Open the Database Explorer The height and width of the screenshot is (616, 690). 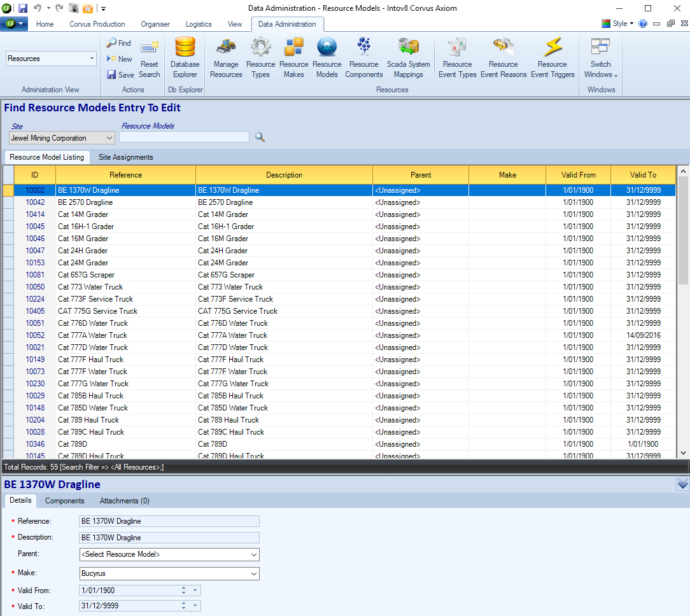tap(185, 58)
